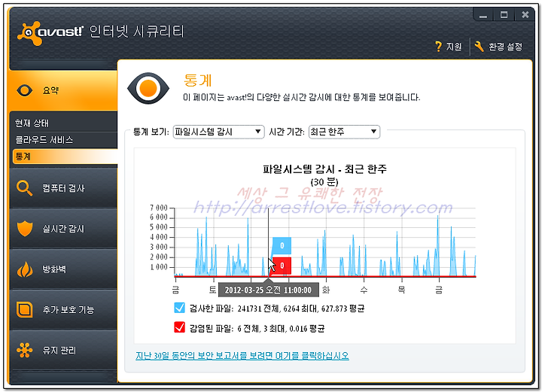Image resolution: width=542 pixels, height=392 pixels.
Task: Click the blue 0 value tooltip box
Action: pyautogui.click(x=282, y=245)
